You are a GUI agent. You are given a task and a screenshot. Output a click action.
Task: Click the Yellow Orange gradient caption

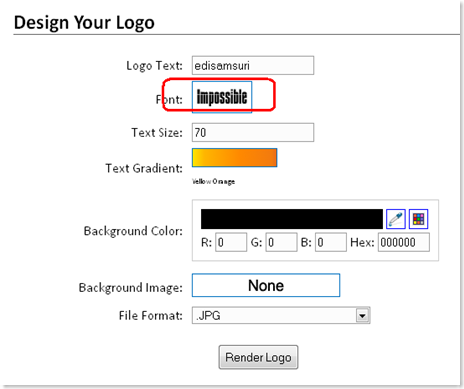(213, 181)
